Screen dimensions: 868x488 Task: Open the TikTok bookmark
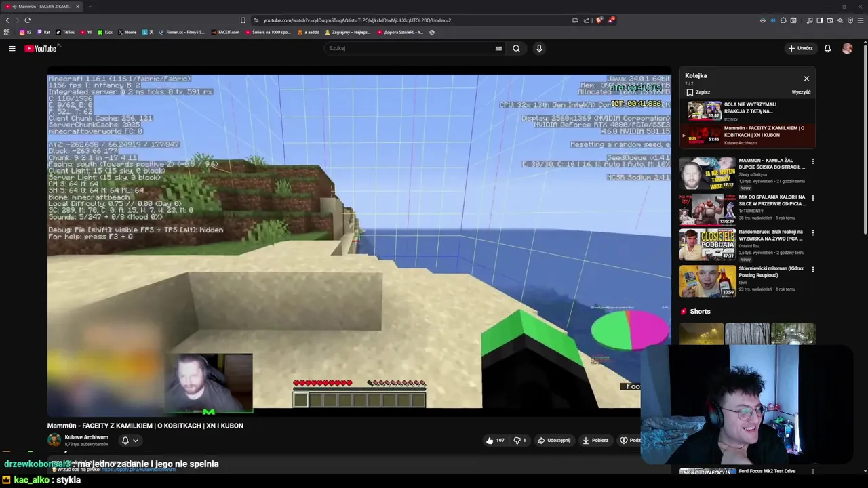65,32
